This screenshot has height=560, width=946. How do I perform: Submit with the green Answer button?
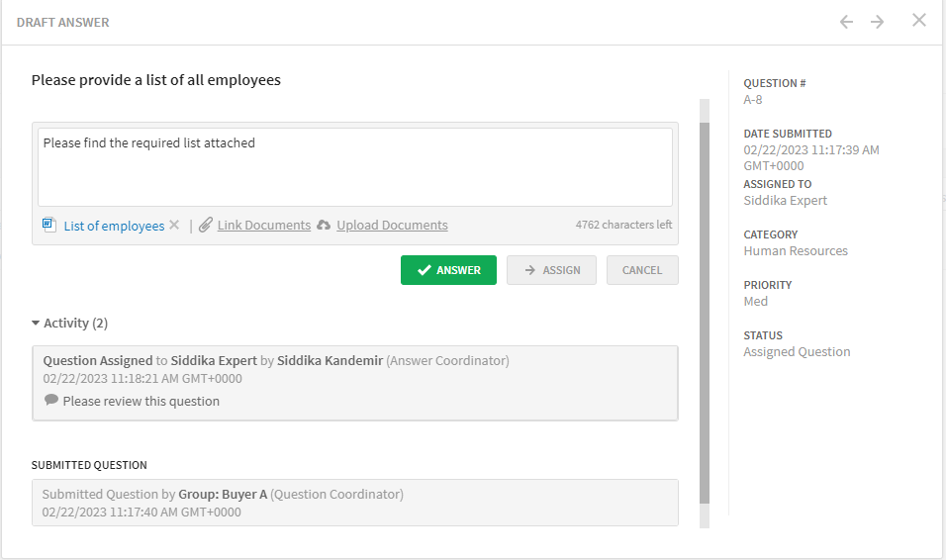click(x=448, y=270)
